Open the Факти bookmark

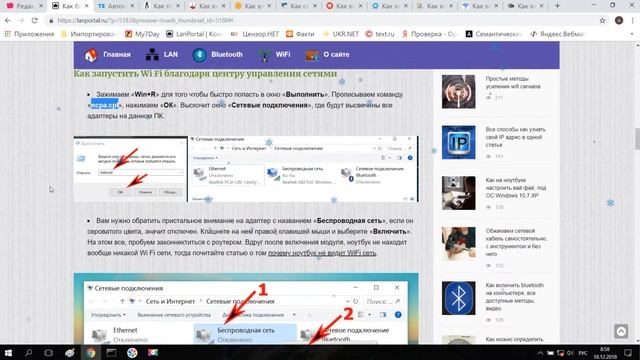300,34
